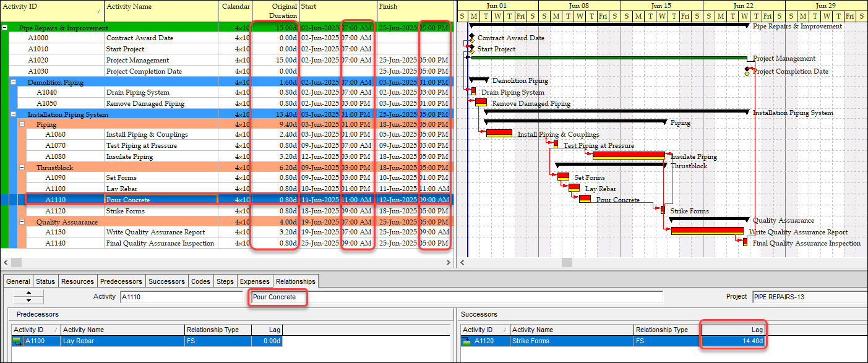The height and width of the screenshot is (363, 868).
Task: Open the Status tab
Action: (45, 281)
